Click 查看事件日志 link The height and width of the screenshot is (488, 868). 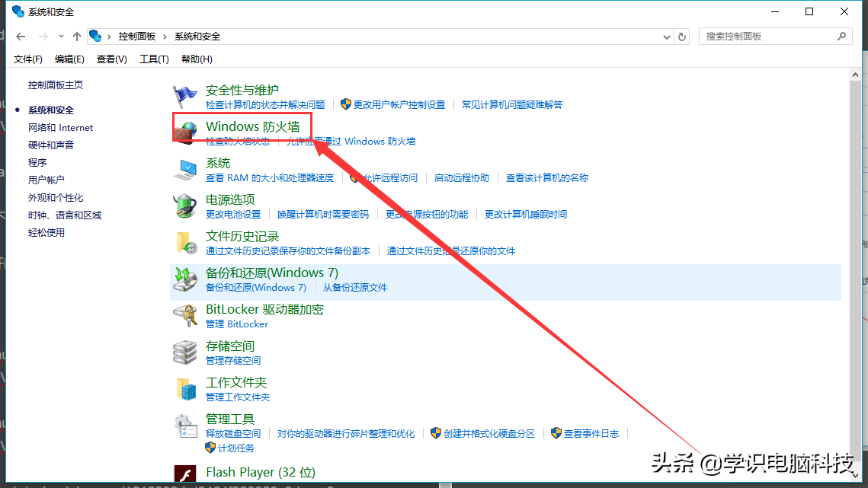tap(591, 433)
